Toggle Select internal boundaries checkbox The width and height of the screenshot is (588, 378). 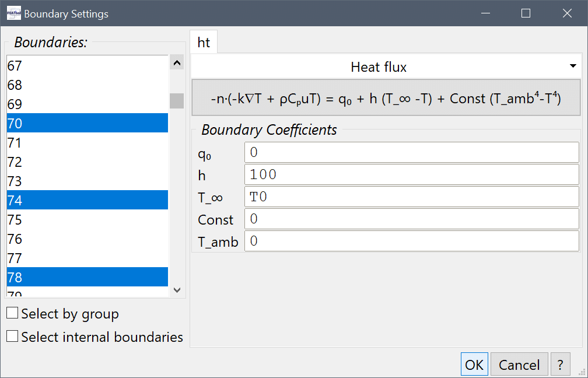point(12,337)
